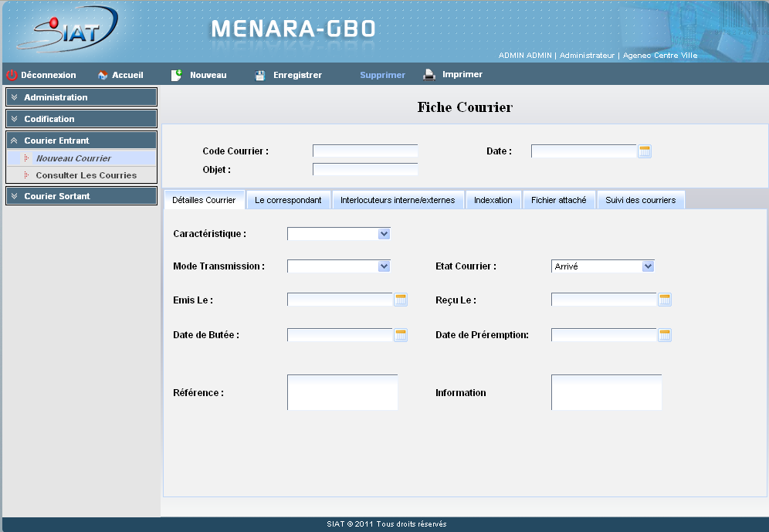The width and height of the screenshot is (769, 532).
Task: Click into the Référence text area
Action: [x=342, y=392]
